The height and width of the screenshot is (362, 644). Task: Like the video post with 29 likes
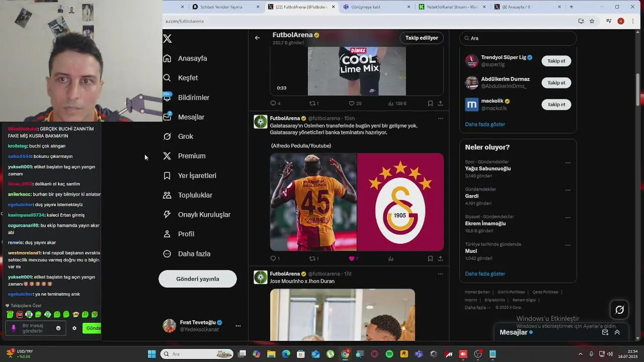(x=351, y=103)
